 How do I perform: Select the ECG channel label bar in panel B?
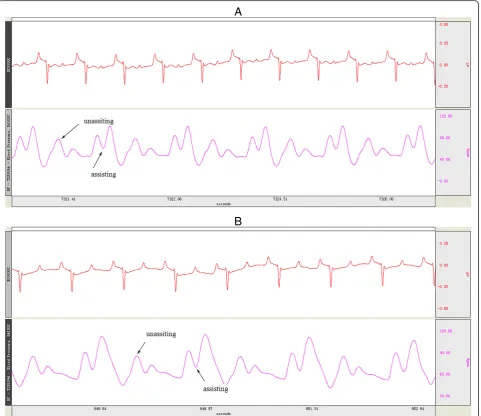(x=8, y=274)
